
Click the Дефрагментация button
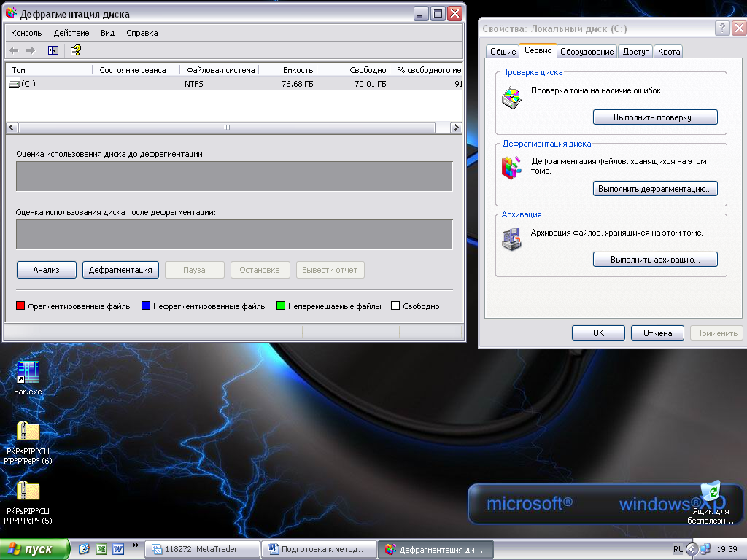click(120, 270)
